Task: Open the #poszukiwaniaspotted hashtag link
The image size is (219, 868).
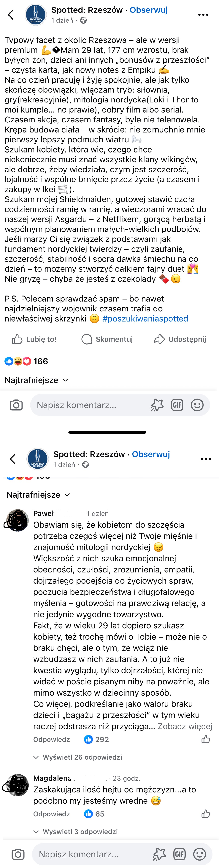Action: coord(145,319)
